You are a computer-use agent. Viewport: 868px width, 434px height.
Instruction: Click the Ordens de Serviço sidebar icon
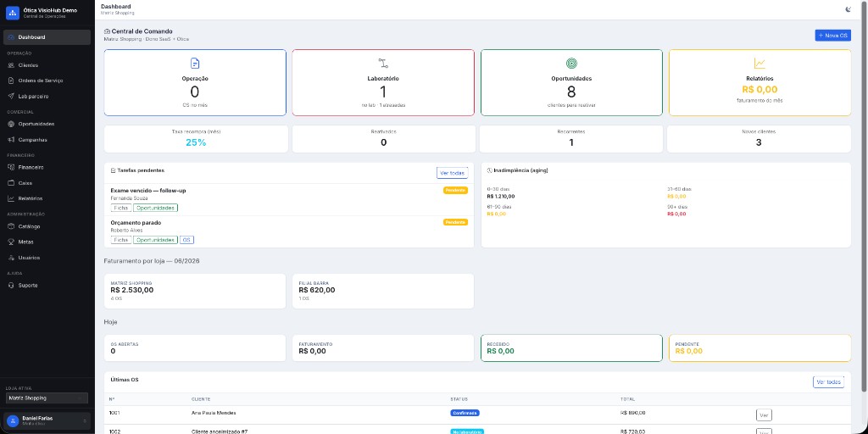(11, 81)
